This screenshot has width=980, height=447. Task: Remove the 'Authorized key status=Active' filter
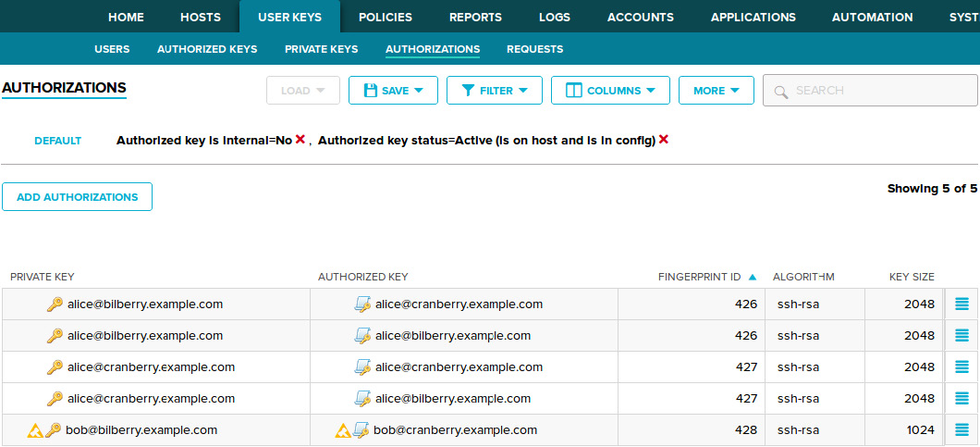tap(664, 140)
